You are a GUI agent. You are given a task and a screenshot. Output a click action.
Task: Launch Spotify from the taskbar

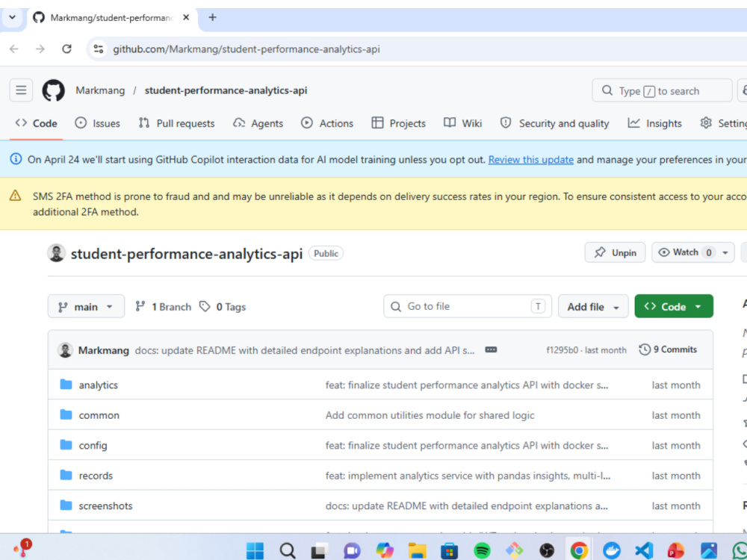[482, 550]
